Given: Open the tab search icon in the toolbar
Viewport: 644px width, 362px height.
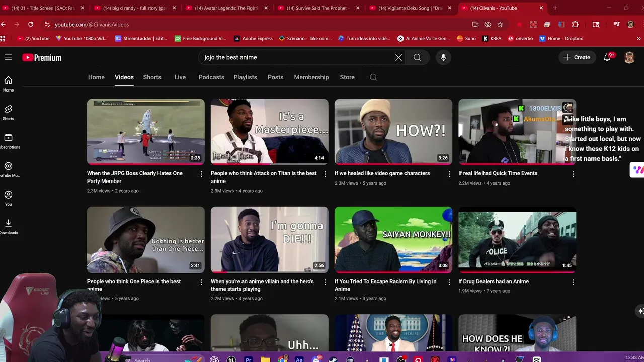Looking at the screenshot, I should pyautogui.click(x=596, y=24).
